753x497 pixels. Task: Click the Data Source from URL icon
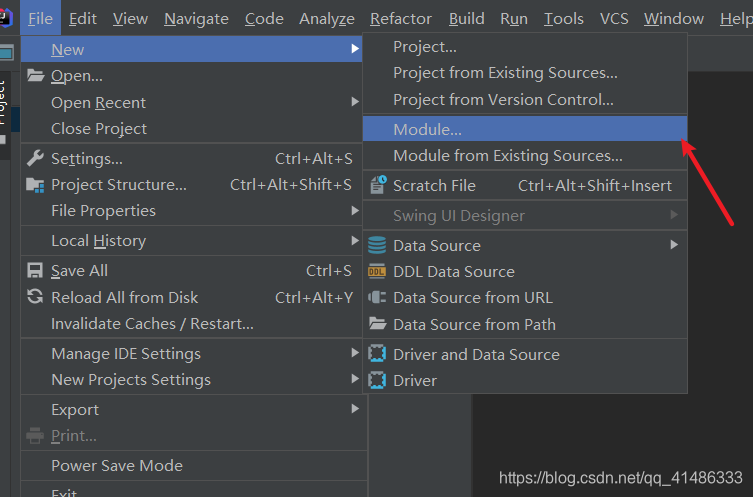click(377, 297)
